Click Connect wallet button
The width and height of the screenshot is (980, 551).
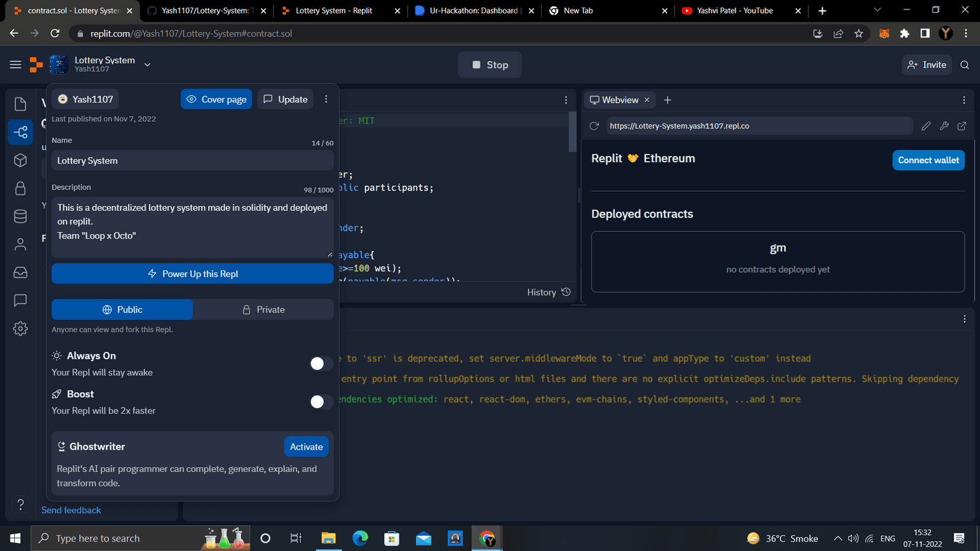(928, 160)
